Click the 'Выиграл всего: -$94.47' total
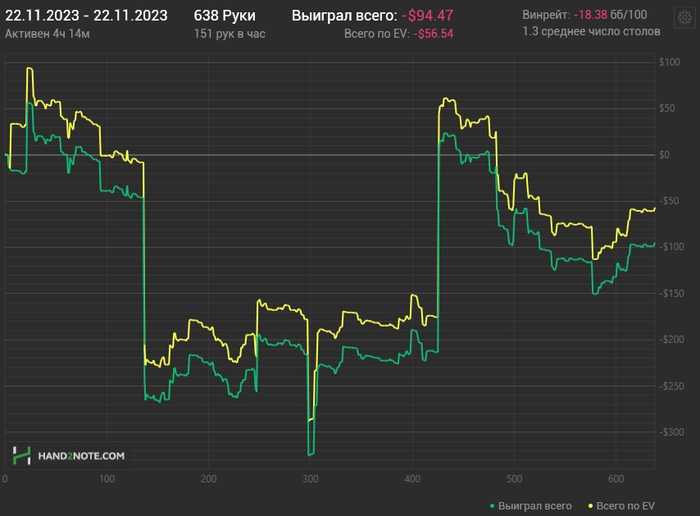The width and height of the screenshot is (700, 516). (x=372, y=16)
